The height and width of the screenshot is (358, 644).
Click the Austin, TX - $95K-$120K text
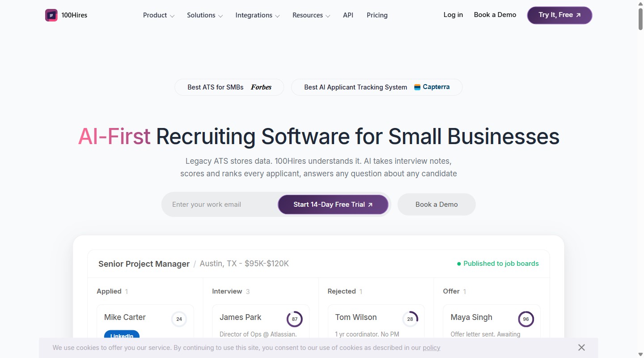tap(244, 264)
